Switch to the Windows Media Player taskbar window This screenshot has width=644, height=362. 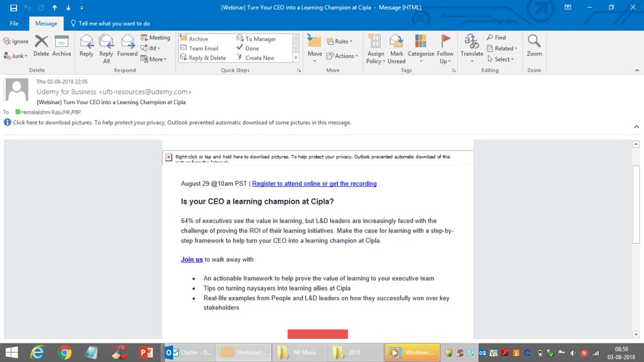[x=411, y=352]
